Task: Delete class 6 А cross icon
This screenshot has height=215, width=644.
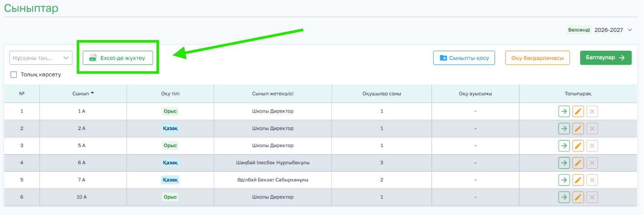Action: click(592, 163)
